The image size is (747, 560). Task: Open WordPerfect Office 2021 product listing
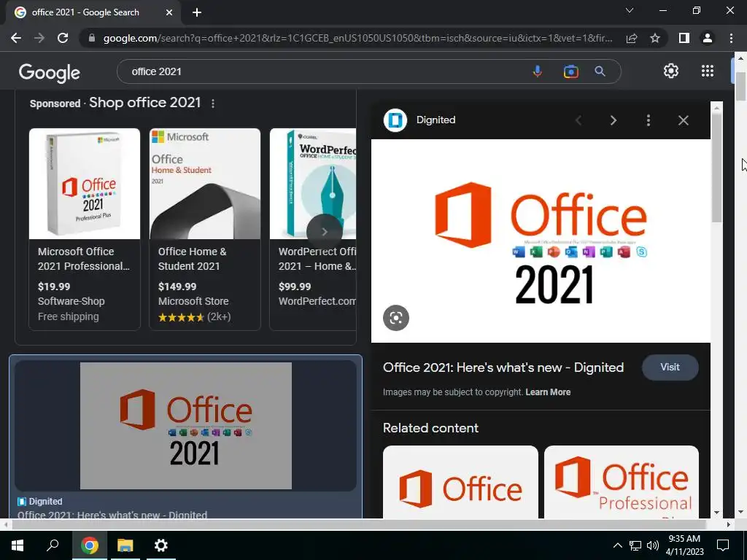(317, 259)
